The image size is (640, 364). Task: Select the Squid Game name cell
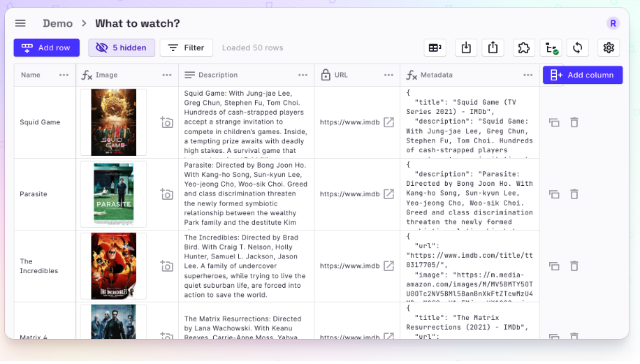click(x=45, y=122)
